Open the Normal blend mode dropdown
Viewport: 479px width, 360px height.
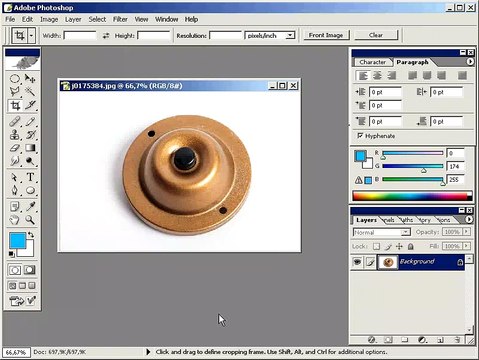pyautogui.click(x=406, y=232)
